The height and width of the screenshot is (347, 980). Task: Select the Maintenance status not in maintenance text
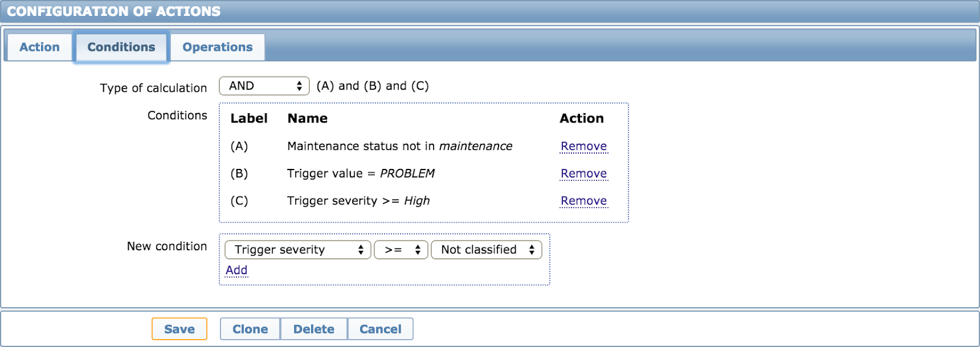click(399, 146)
